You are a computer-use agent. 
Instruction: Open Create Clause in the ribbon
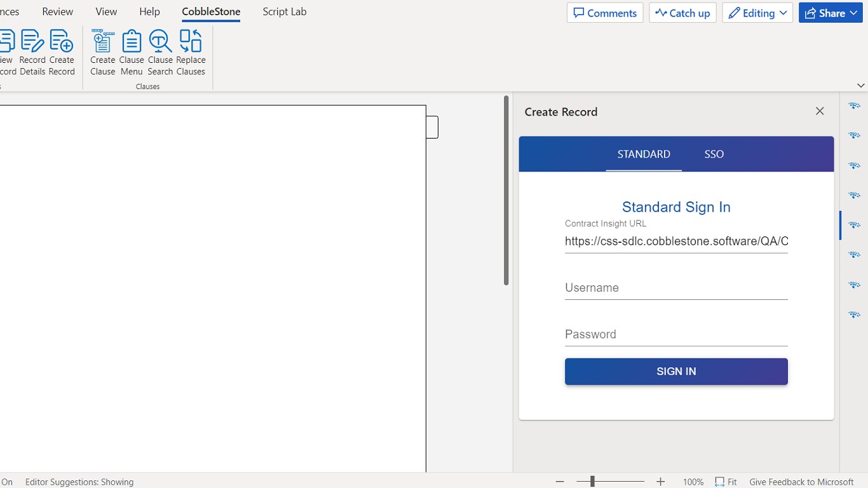(102, 53)
